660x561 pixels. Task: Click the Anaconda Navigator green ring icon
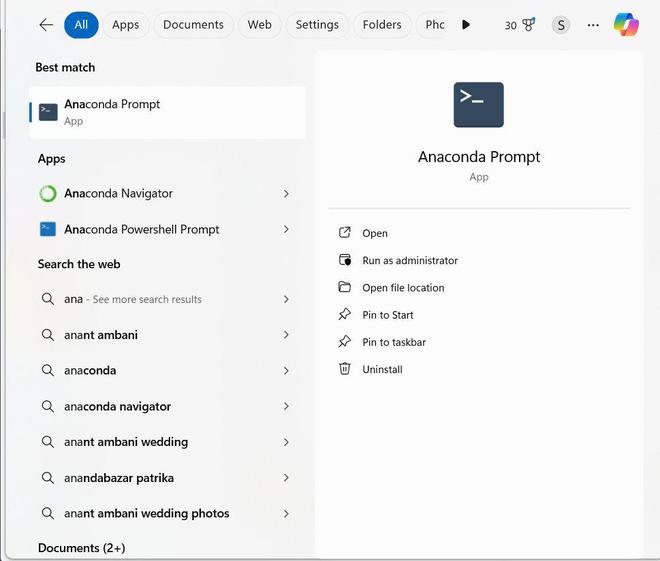48,194
